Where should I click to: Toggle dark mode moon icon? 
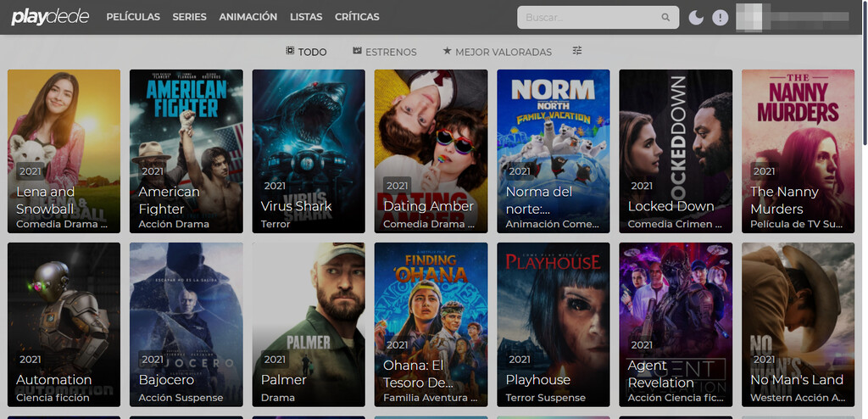696,18
